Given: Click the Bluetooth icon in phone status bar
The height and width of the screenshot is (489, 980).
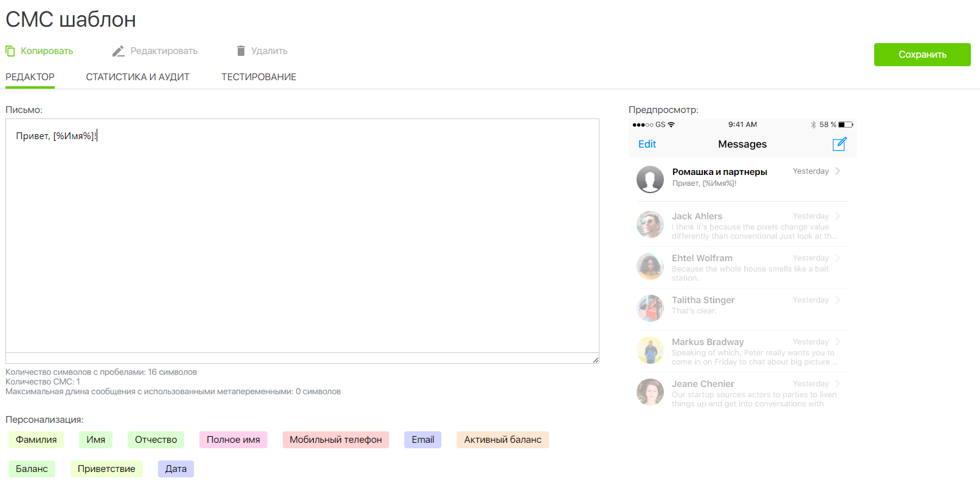Looking at the screenshot, I should click(x=813, y=125).
